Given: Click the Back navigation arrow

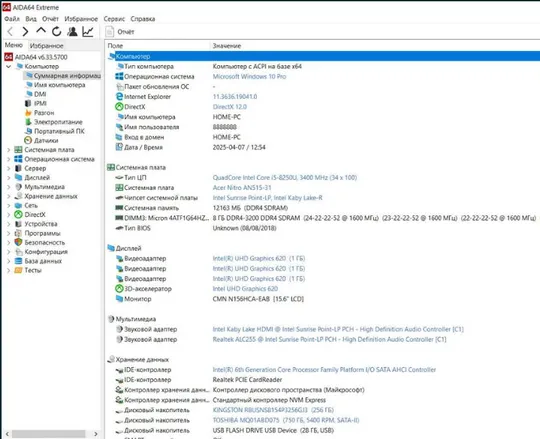Looking at the screenshot, I should tap(10, 32).
